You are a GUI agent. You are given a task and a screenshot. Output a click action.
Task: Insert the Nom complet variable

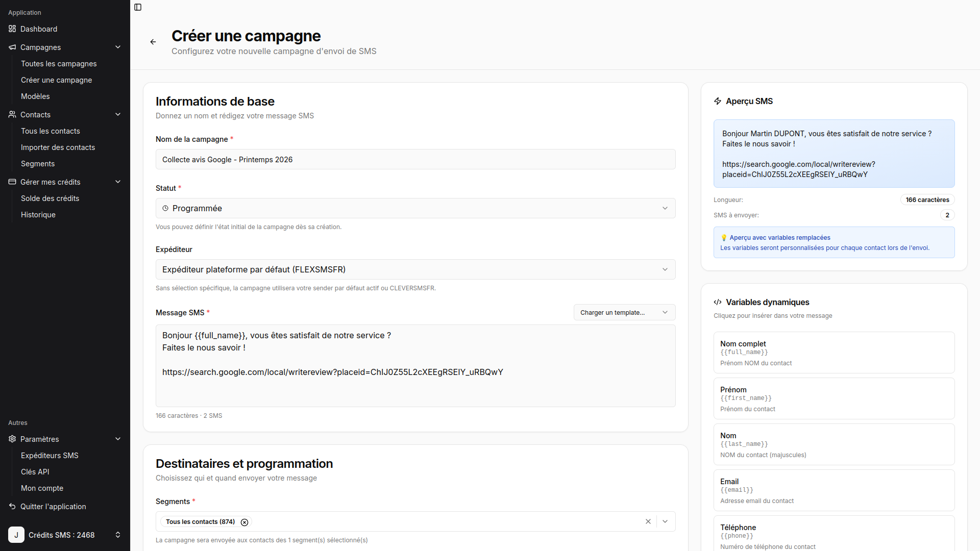coord(834,353)
